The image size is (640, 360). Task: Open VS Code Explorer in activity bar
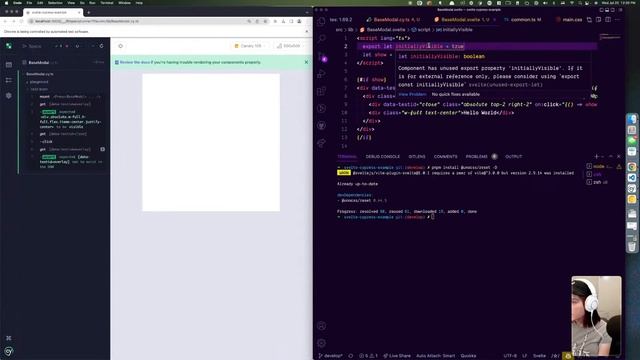(x=322, y=21)
